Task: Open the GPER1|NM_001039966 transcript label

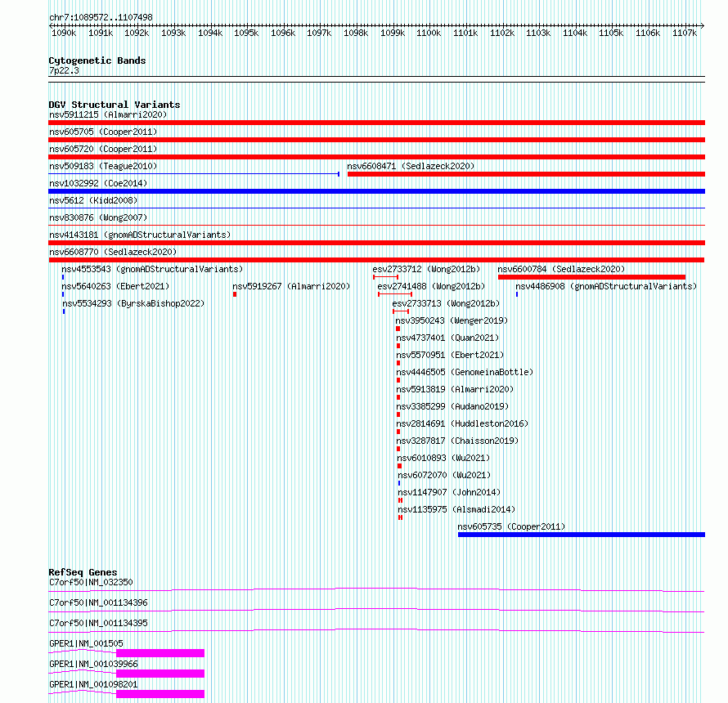Action: click(93, 664)
